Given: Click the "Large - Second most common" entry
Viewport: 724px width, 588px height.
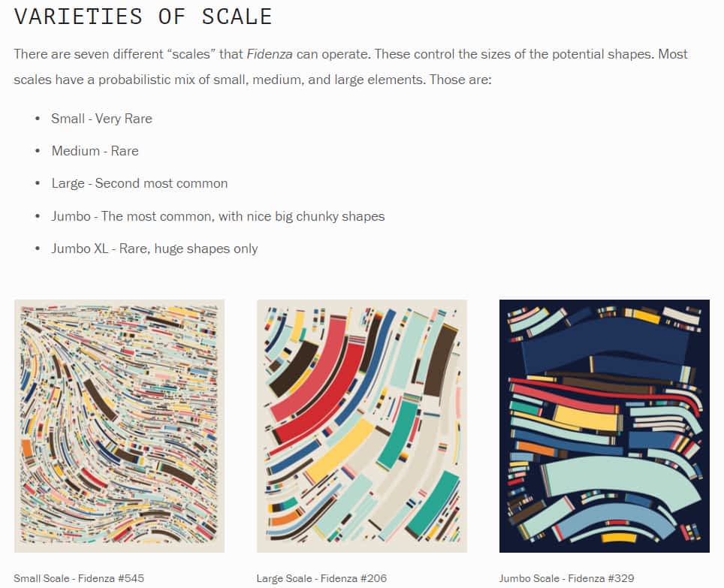Looking at the screenshot, I should tap(139, 183).
